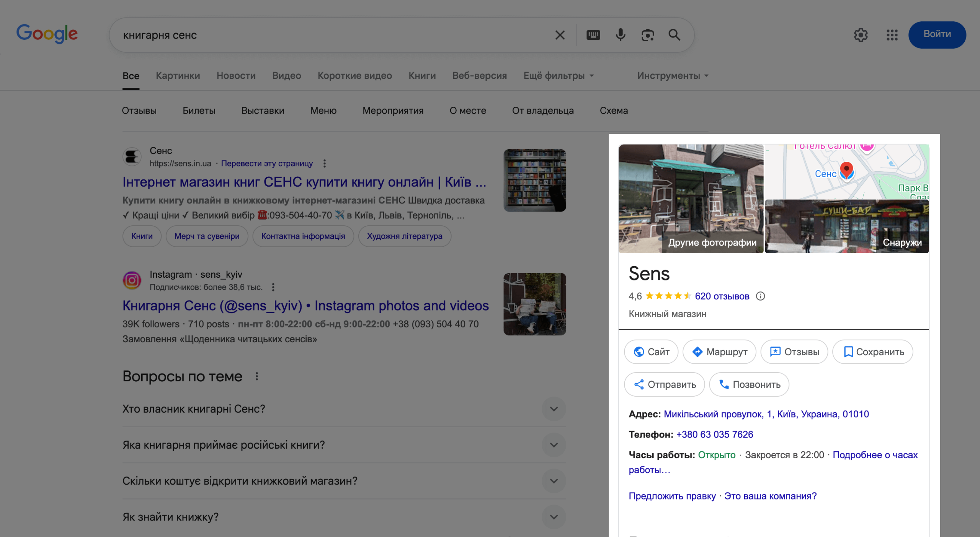Select the От владельца filter chip

coord(543,111)
